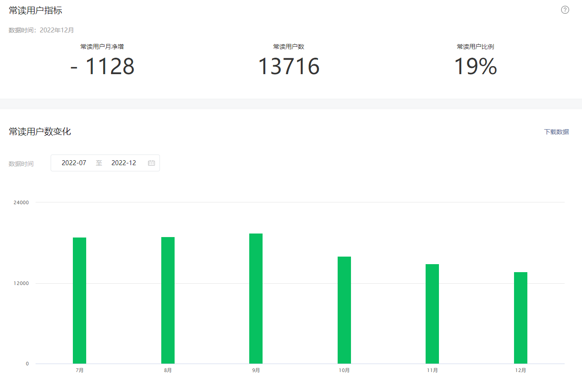This screenshot has height=392, width=582.
Task: Click the help question mark icon
Action: (x=565, y=10)
